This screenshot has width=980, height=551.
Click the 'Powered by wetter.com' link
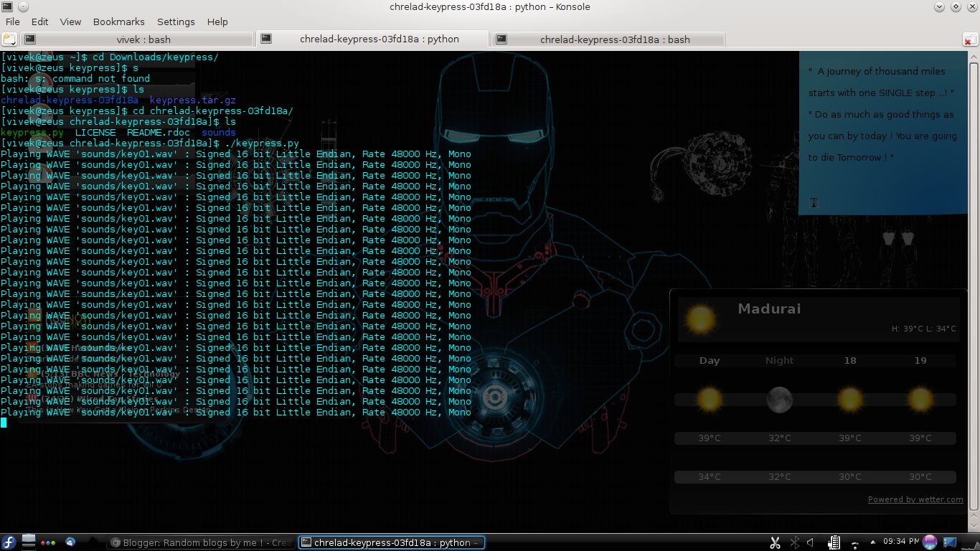[x=915, y=499]
